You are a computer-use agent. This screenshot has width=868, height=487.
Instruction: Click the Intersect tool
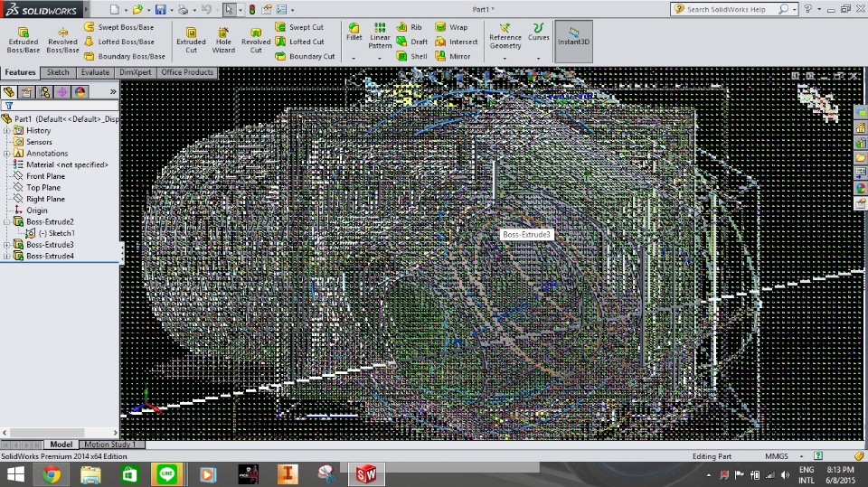click(456, 42)
